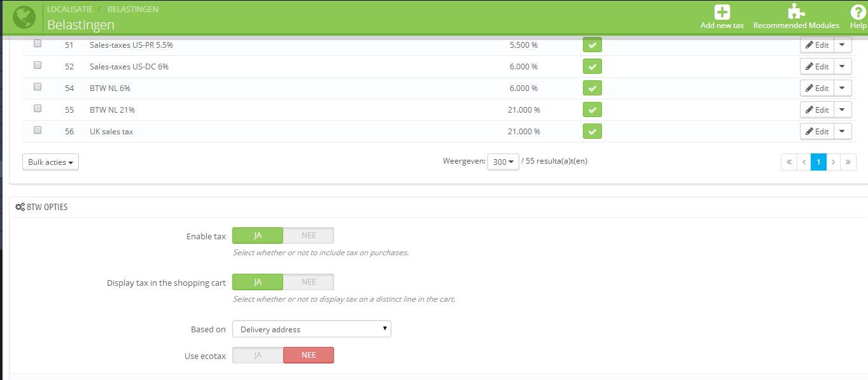The height and width of the screenshot is (380, 868).
Task: Expand actions arrow for Sales-taxes US-PR 5.5%
Action: tap(843, 45)
